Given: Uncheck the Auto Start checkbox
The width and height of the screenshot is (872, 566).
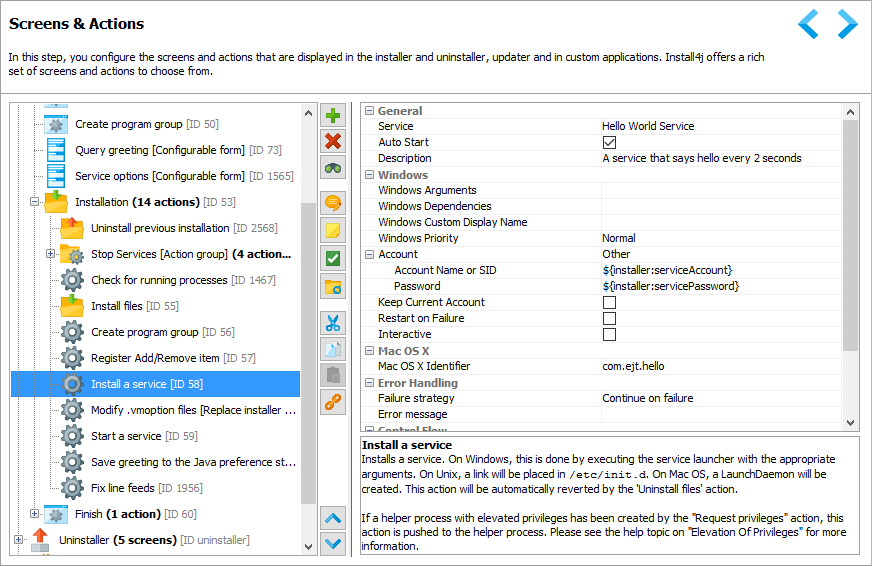Looking at the screenshot, I should tap(609, 143).
